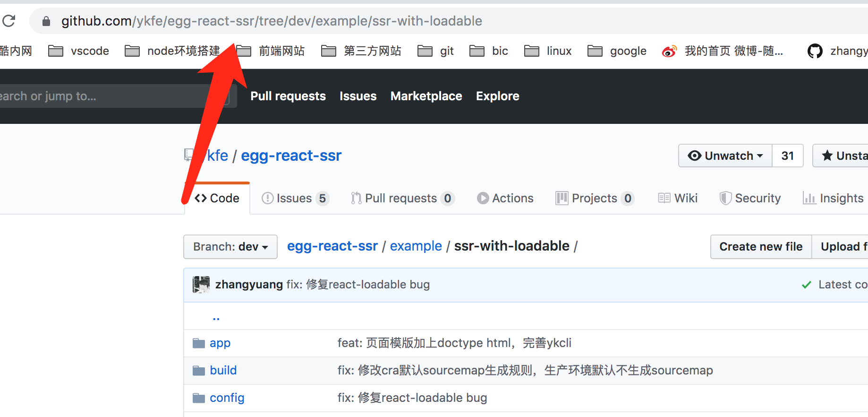Go to the parent directory (..)
868x417 pixels.
pos(216,317)
